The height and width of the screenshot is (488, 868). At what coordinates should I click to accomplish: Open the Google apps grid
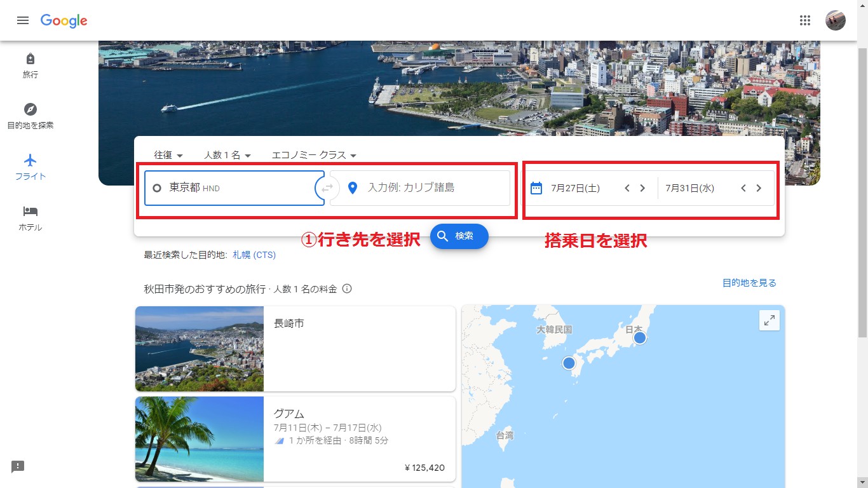coord(805,20)
